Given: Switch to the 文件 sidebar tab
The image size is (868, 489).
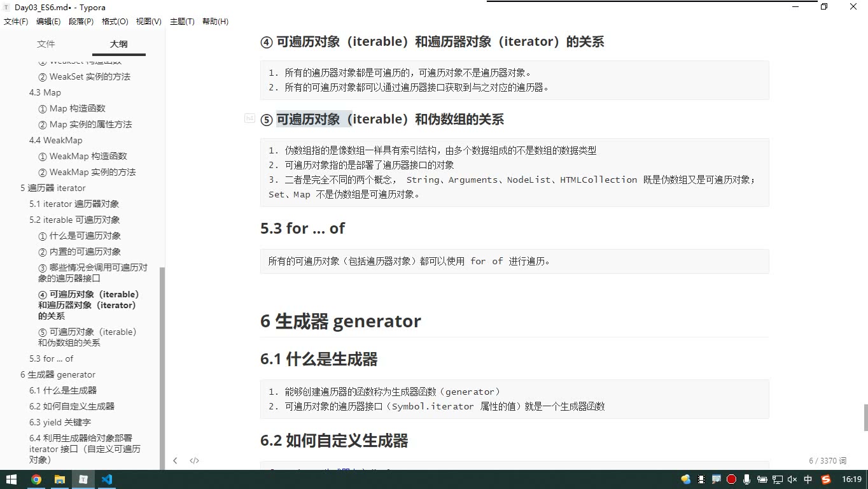Looking at the screenshot, I should 46,44.
